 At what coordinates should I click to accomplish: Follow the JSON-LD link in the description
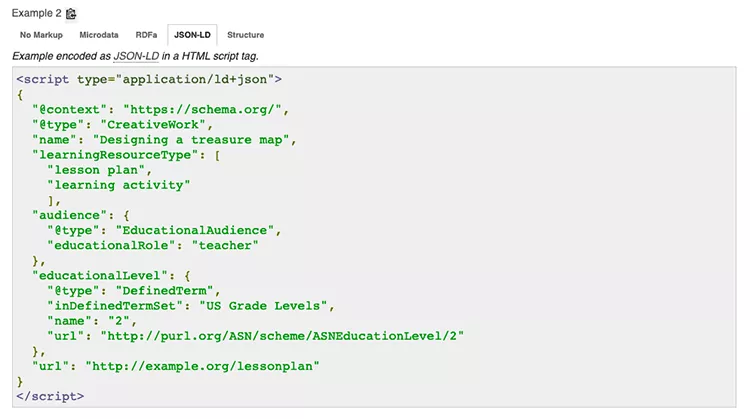click(x=136, y=56)
